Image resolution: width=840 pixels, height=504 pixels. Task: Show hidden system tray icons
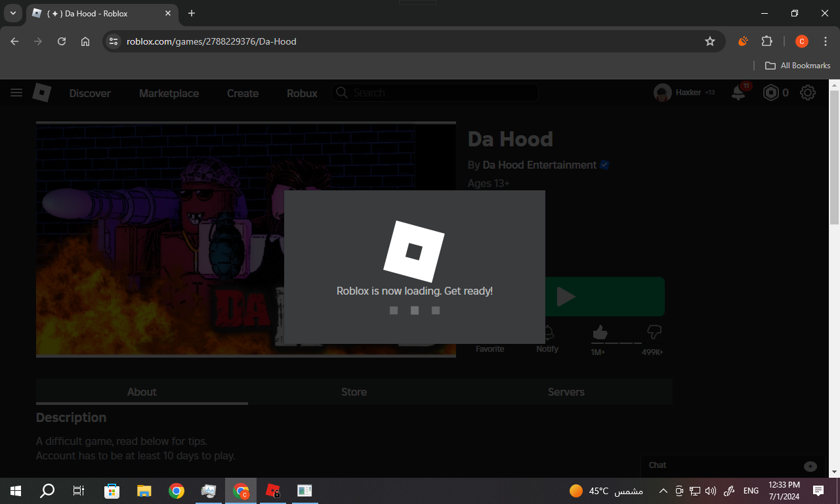tap(663, 491)
